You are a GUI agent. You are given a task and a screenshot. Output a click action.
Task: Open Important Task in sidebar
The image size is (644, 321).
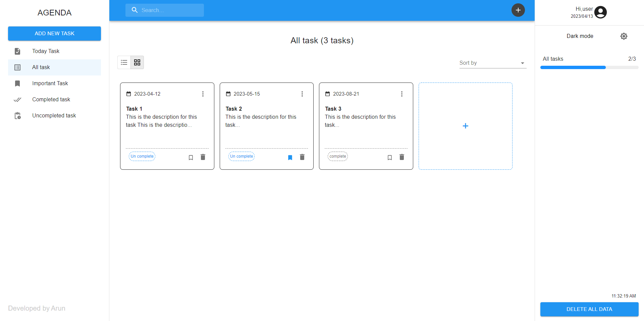click(54, 84)
